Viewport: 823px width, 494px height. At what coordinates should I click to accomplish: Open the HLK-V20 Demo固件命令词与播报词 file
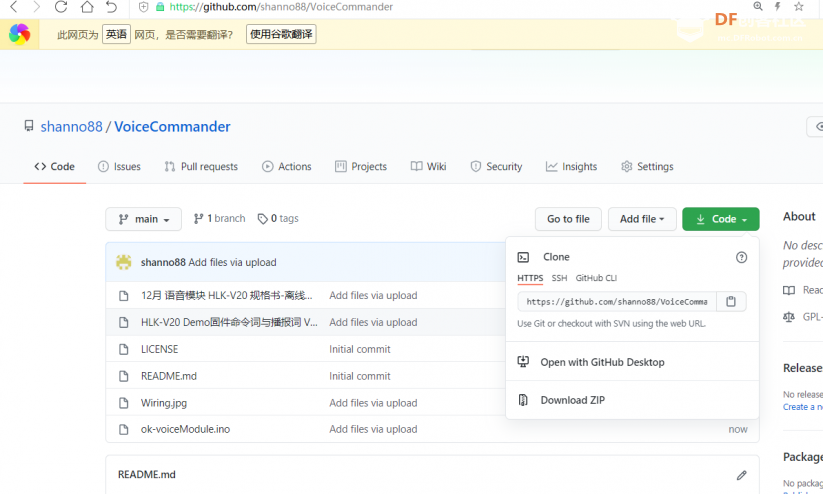[229, 322]
